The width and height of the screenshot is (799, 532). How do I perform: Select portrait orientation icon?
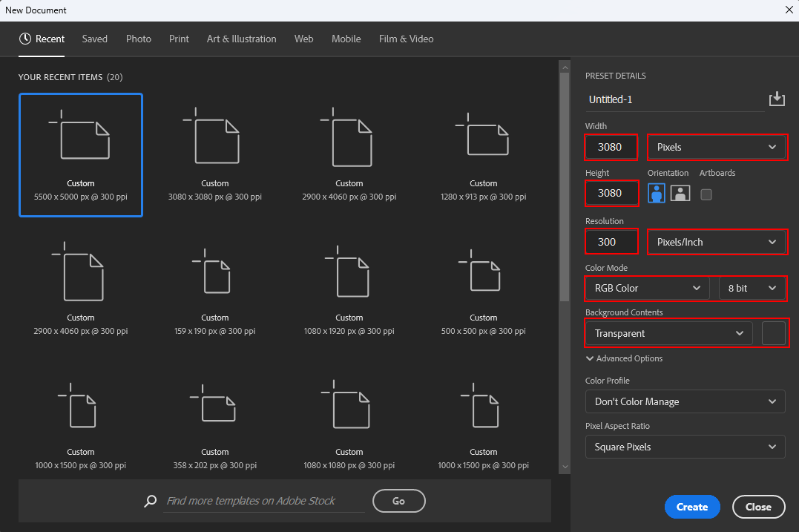657,194
